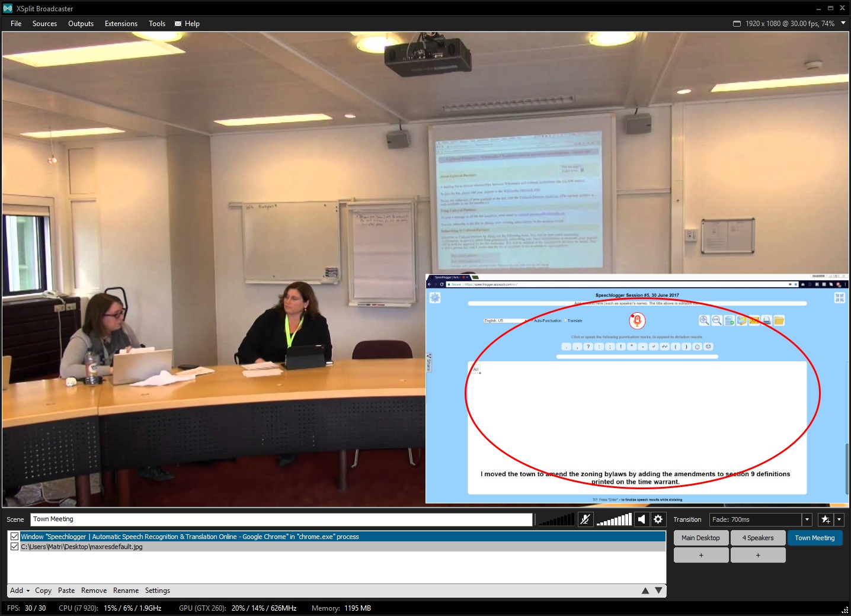Screen dimensions: 851x616
Task: Add a new scene with second plus button
Action: coord(758,555)
